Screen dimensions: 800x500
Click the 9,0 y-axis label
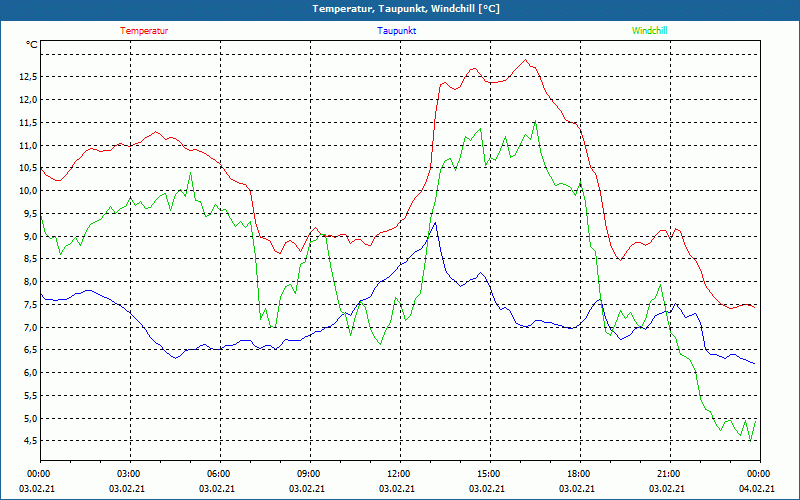30,236
